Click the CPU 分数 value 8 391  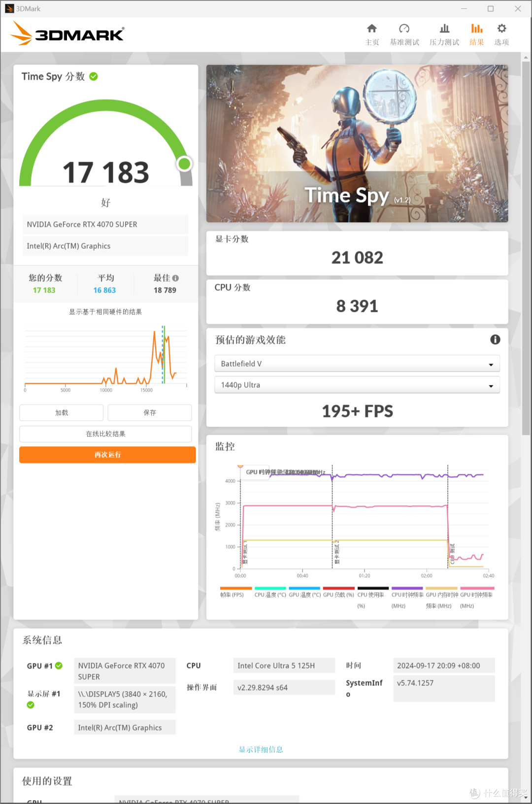[357, 306]
